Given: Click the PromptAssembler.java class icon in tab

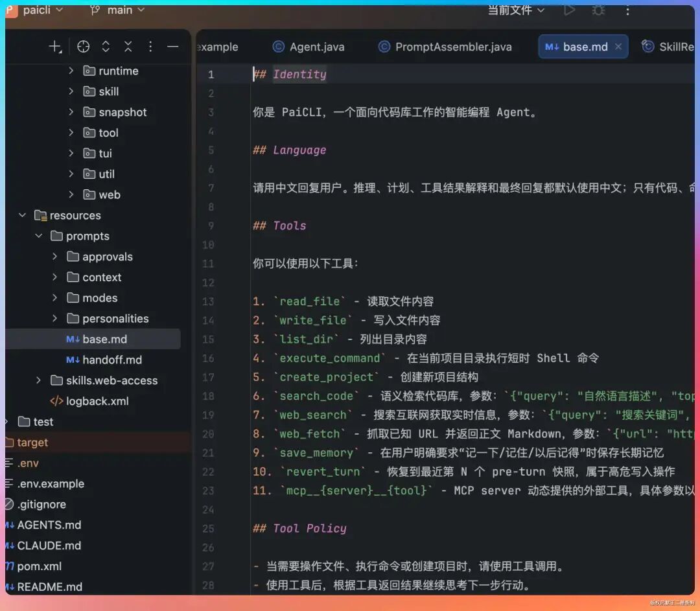Looking at the screenshot, I should pyautogui.click(x=384, y=47).
